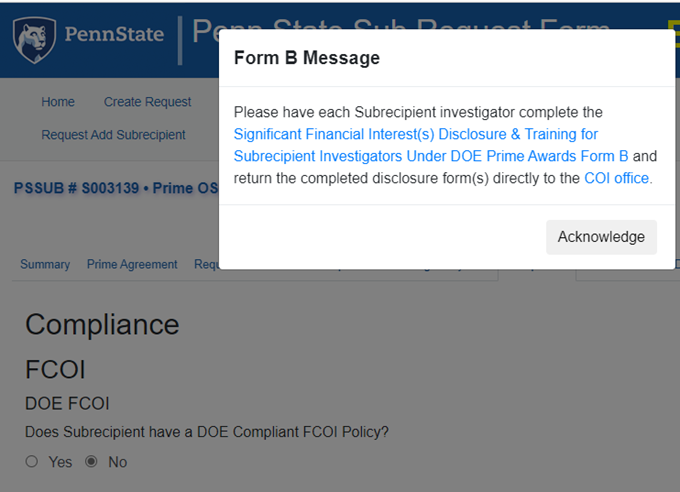Click the DOE FCOI label
The image size is (680, 492).
point(67,403)
